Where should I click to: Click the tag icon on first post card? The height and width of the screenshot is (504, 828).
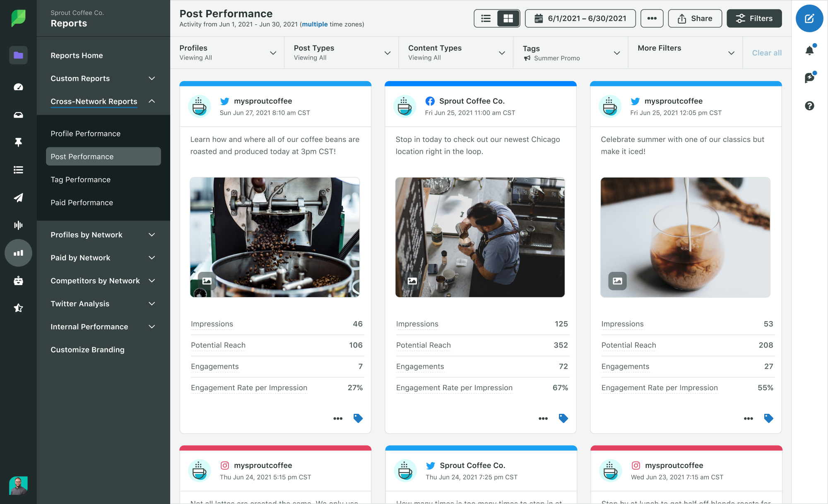(359, 418)
